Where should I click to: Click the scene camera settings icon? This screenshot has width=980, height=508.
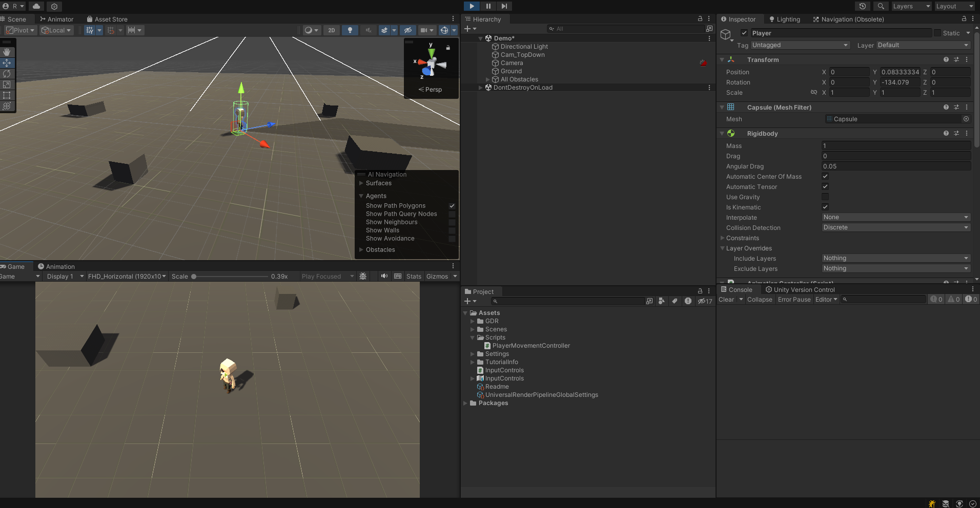point(424,30)
